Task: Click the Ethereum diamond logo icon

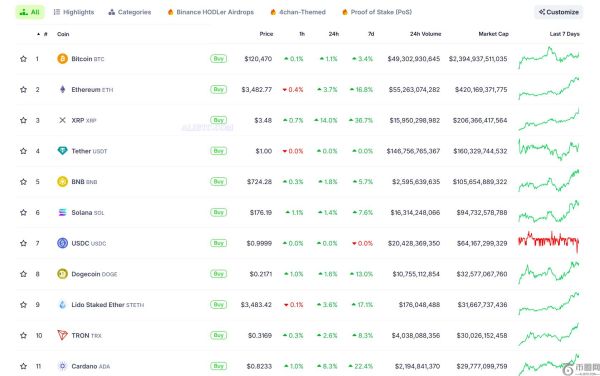Action: pos(62,90)
